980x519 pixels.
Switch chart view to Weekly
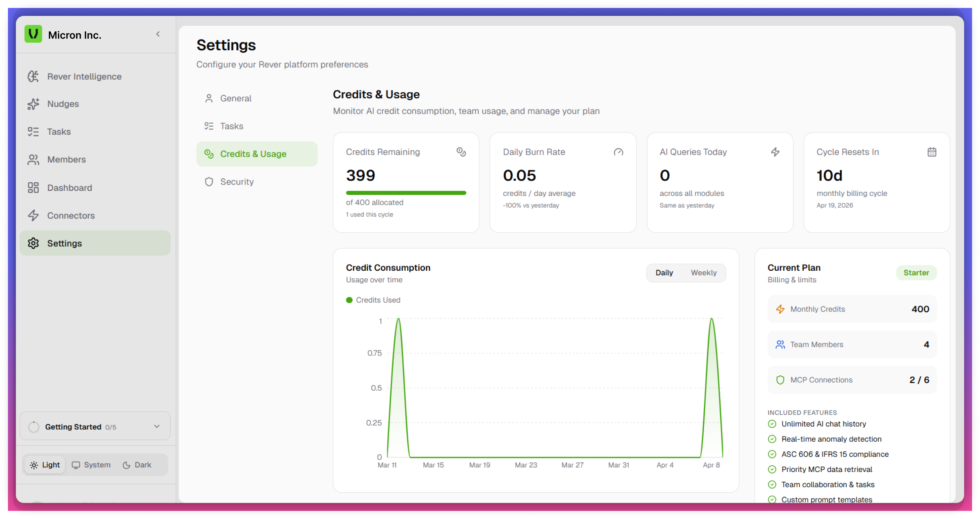coord(703,272)
